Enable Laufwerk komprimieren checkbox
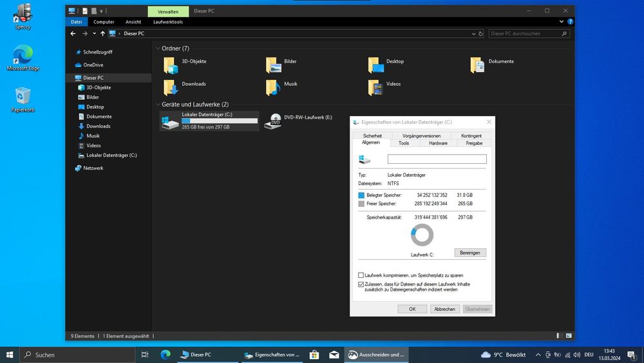The height and width of the screenshot is (363, 644). coord(361,275)
